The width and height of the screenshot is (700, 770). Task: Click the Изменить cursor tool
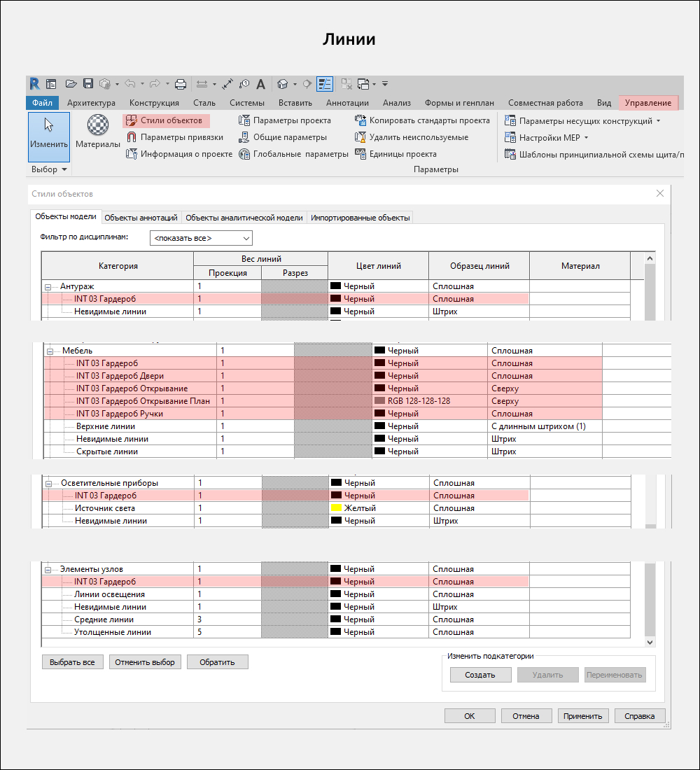(48, 136)
